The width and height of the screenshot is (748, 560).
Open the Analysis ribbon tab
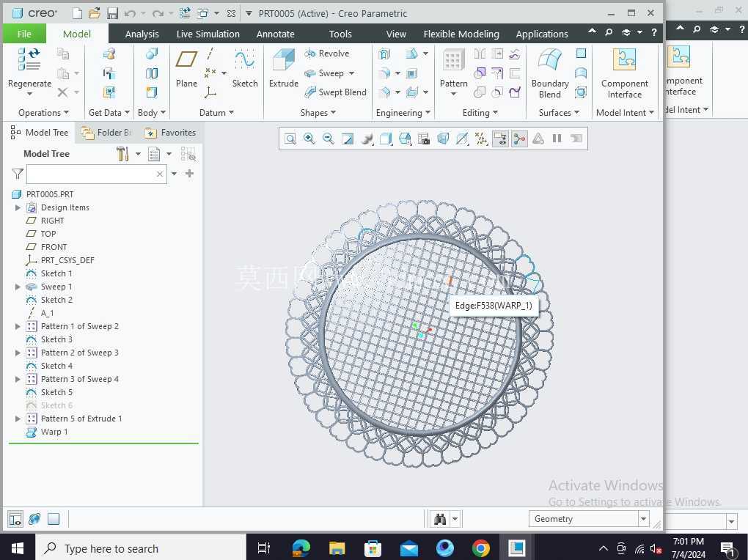142,34
